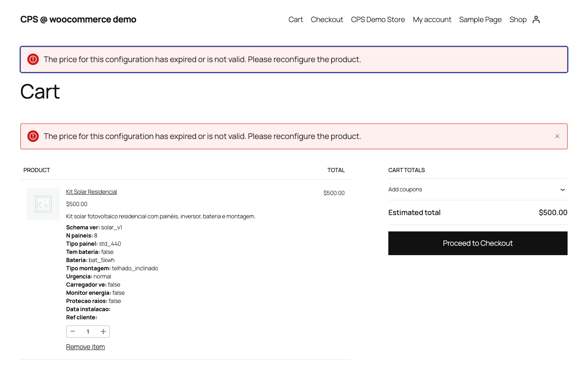The image size is (588, 368).
Task: Click the error icon in the top alert banner
Action: [x=33, y=59]
